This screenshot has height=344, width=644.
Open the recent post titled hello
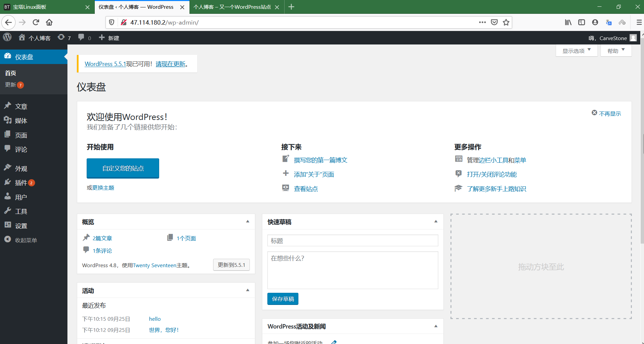coord(155,319)
